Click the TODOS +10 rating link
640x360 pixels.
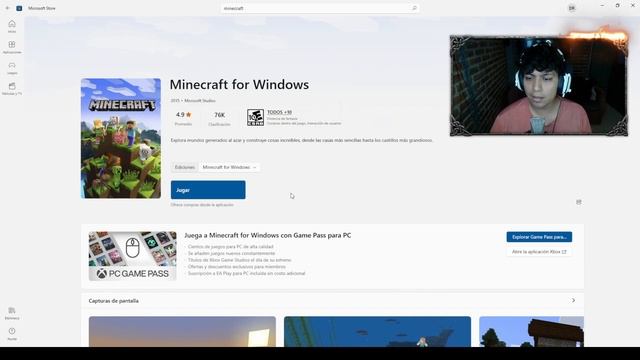[279, 112]
